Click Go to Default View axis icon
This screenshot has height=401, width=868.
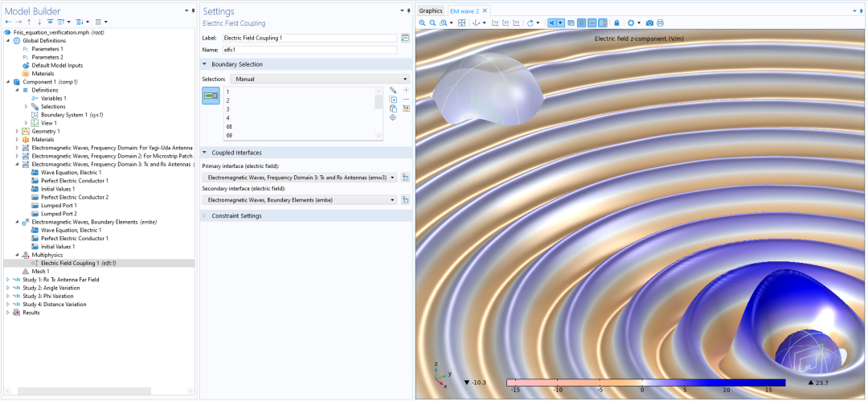(476, 23)
